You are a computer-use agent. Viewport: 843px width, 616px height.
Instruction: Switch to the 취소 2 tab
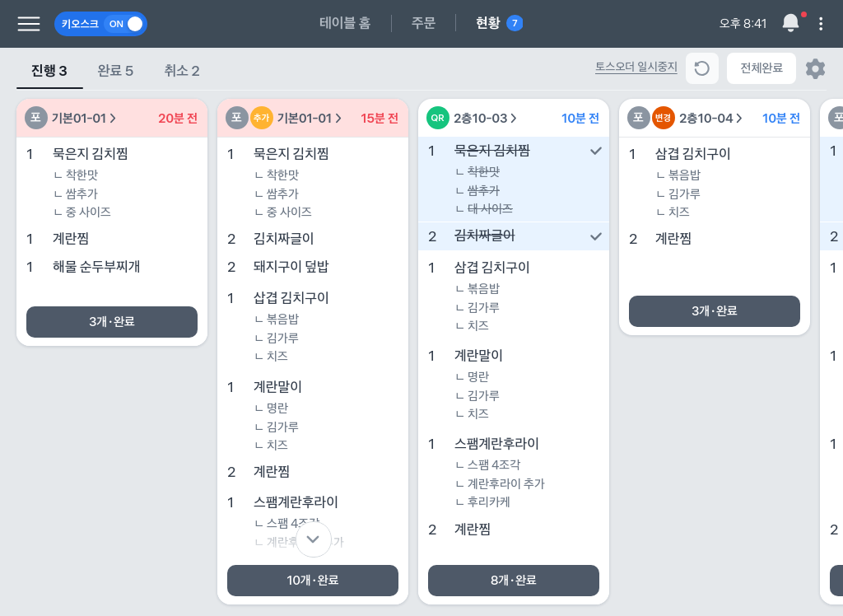tap(180, 72)
